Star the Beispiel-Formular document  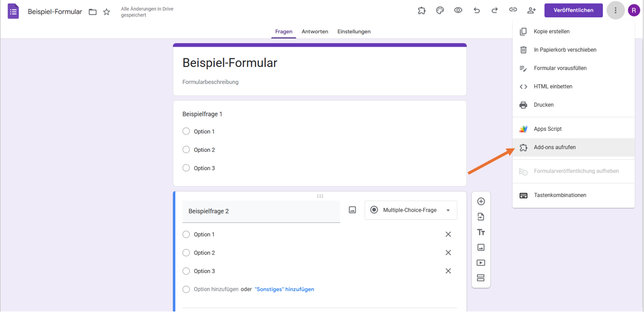pyautogui.click(x=107, y=12)
